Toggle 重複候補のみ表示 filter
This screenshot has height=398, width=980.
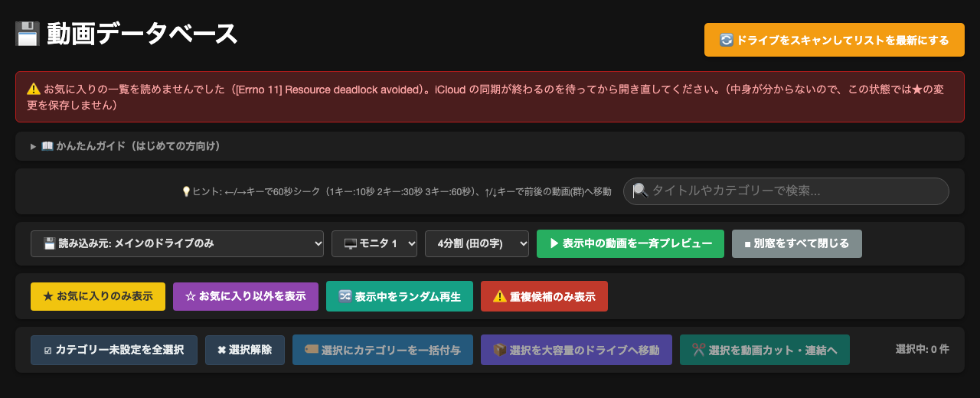pyautogui.click(x=544, y=296)
